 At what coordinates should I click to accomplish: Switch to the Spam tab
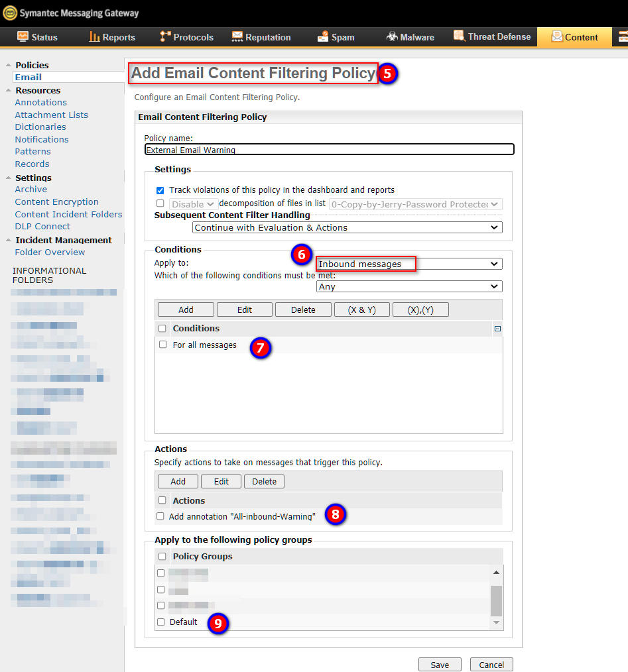tap(336, 36)
